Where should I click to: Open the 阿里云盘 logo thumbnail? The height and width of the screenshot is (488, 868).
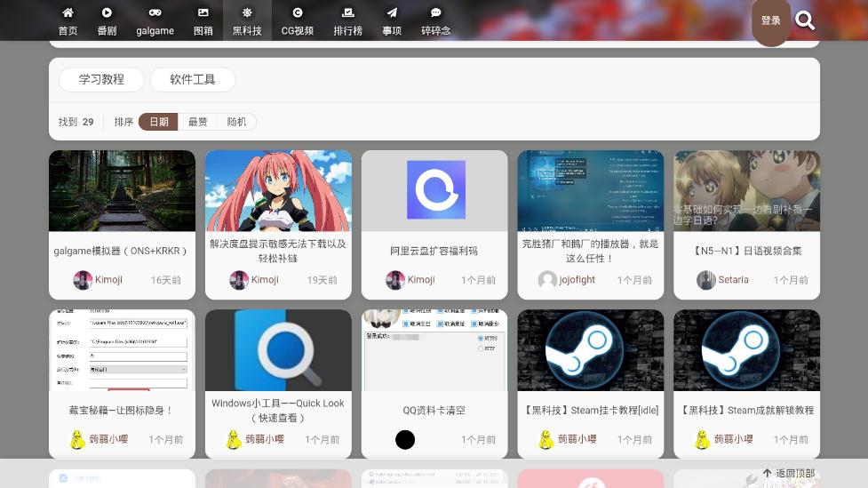[x=434, y=190]
